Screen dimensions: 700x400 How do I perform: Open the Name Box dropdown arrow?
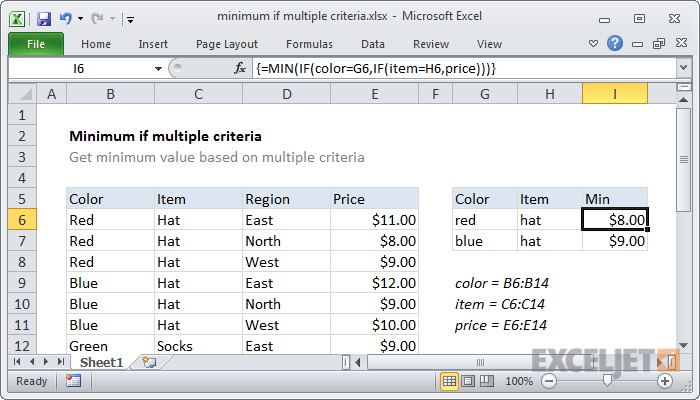158,69
